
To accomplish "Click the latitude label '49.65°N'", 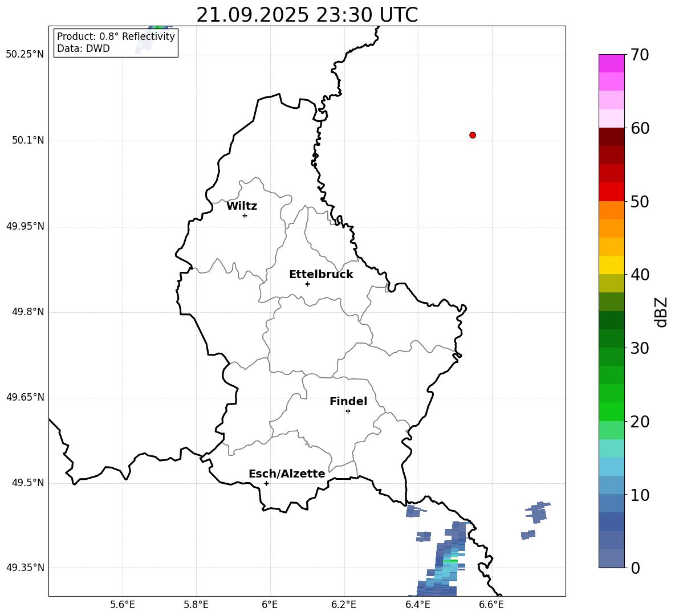I will pyautogui.click(x=25, y=397).
